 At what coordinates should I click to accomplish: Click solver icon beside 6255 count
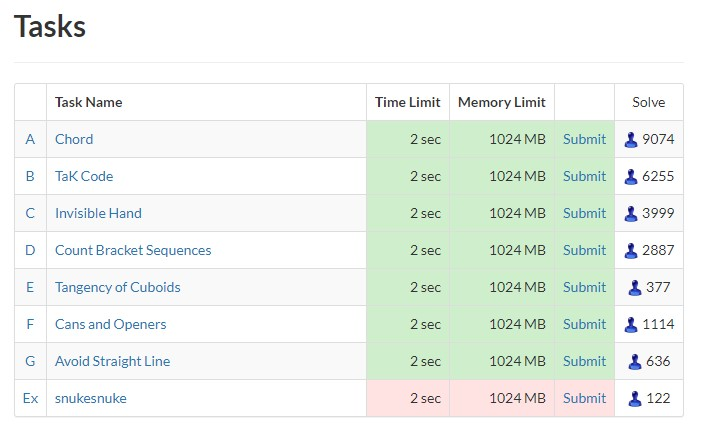tap(631, 177)
